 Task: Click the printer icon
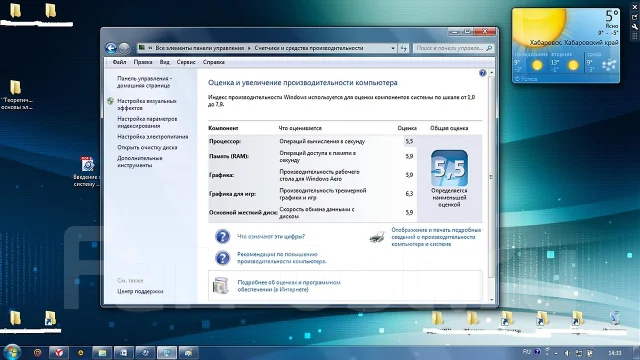(x=377, y=237)
